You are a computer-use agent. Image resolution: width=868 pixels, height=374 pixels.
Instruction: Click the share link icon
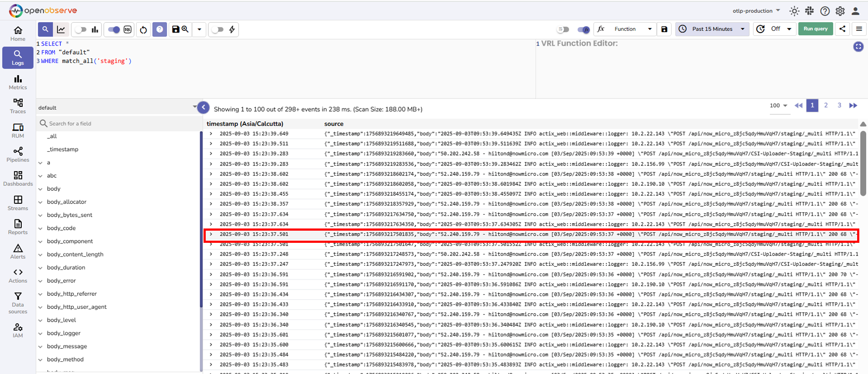842,29
